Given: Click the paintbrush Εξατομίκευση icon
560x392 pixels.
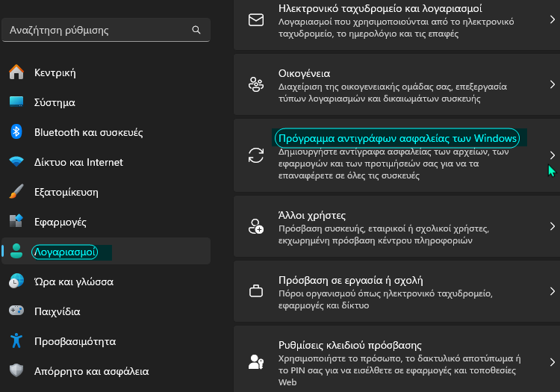Looking at the screenshot, I should (16, 192).
